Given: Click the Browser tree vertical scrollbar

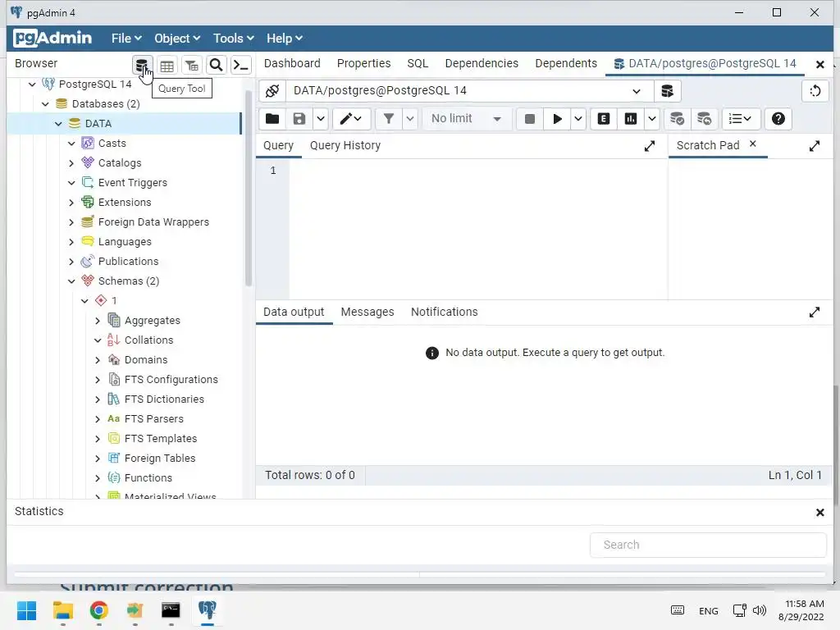Looking at the screenshot, I should click(248, 189).
